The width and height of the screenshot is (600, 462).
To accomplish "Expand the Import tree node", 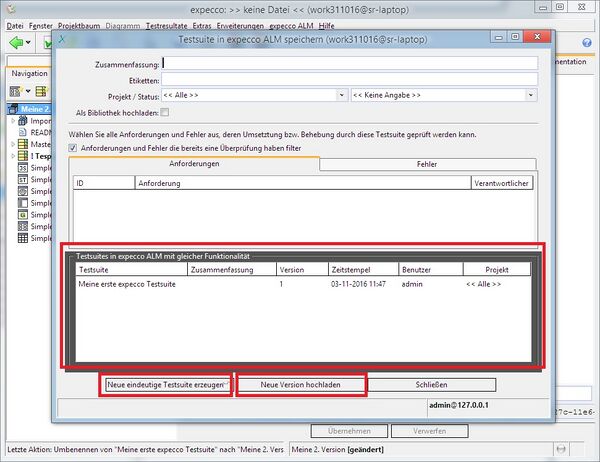I will point(10,121).
